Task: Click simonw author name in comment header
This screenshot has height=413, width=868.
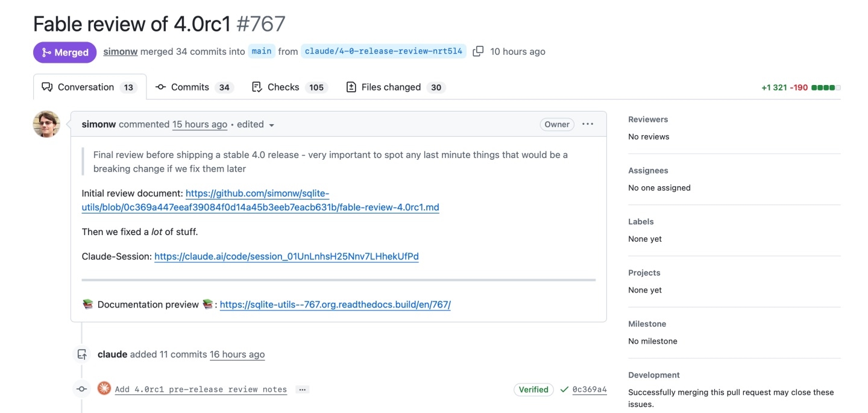Action: [99, 124]
